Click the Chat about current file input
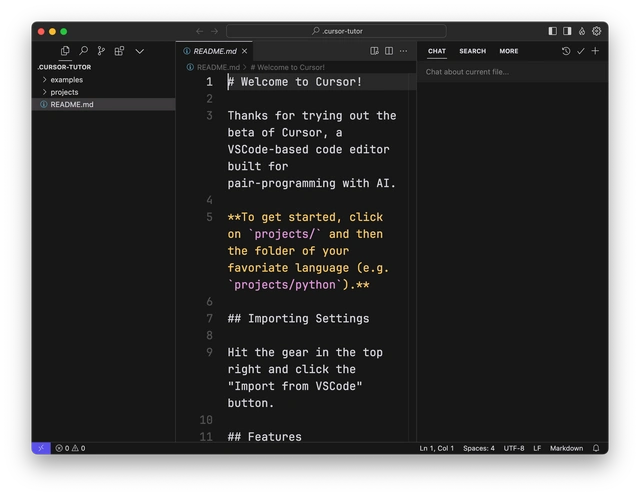 [x=512, y=72]
